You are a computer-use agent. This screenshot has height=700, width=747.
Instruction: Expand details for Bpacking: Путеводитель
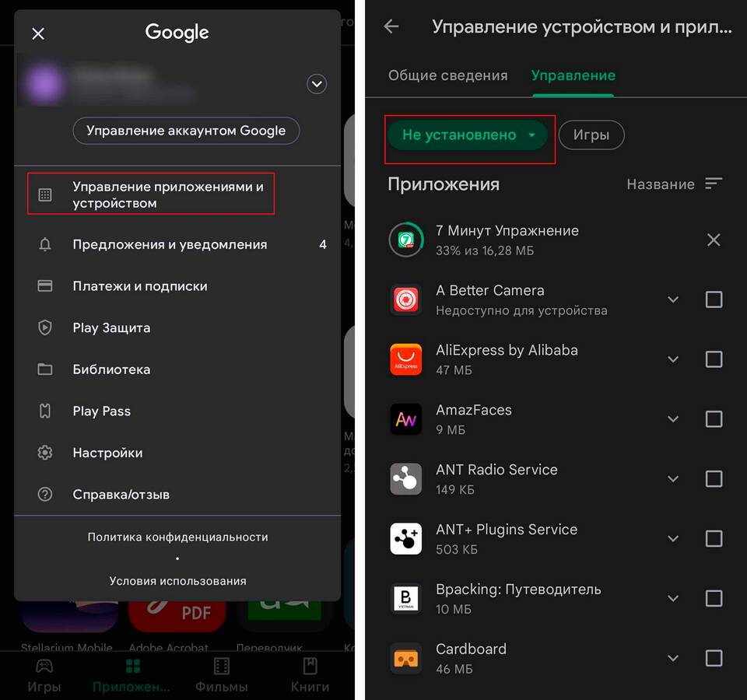(x=672, y=599)
